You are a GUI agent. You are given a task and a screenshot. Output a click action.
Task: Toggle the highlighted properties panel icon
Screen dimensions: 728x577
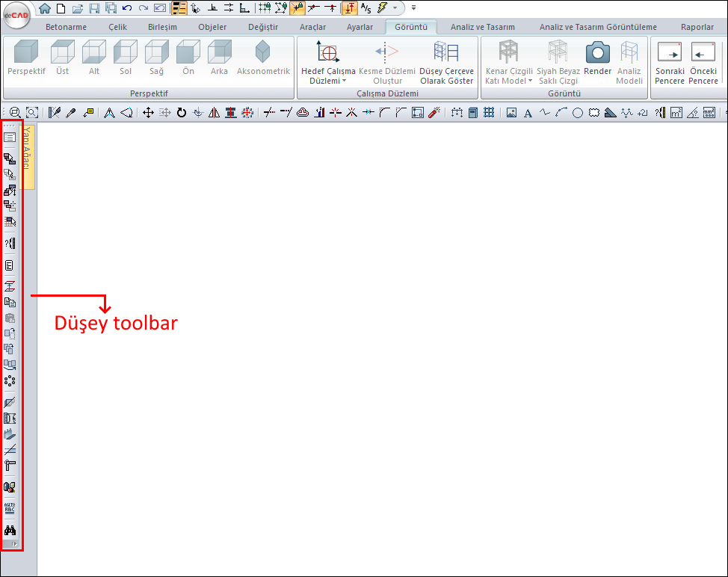179,8
